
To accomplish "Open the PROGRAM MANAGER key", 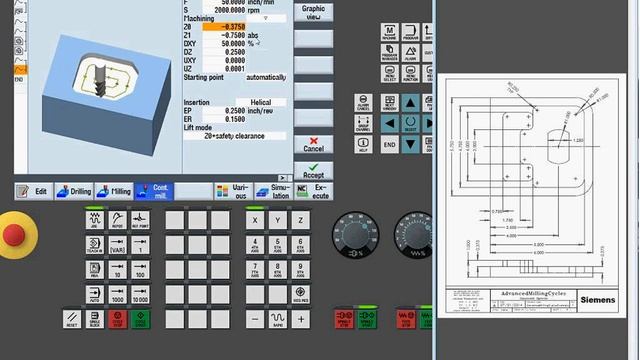I will 389,53.
